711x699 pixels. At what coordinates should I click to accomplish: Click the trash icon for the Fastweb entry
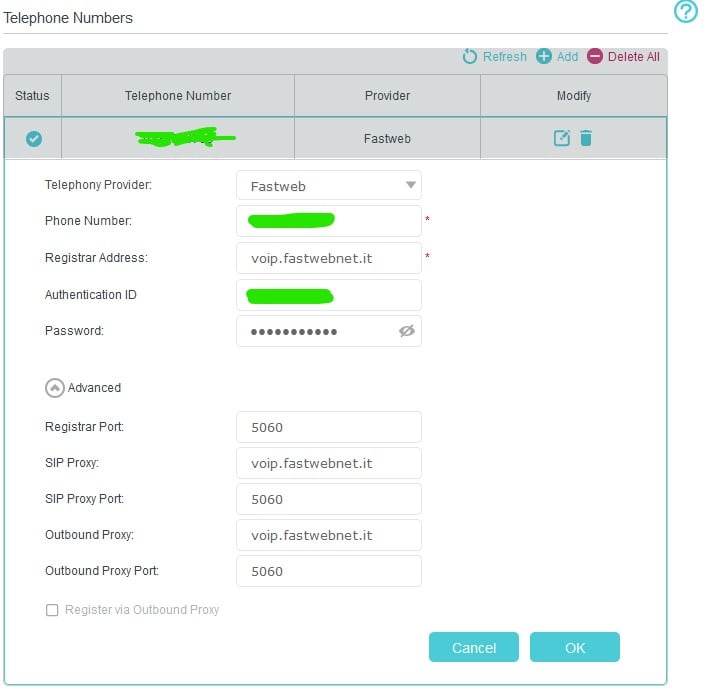tap(586, 138)
